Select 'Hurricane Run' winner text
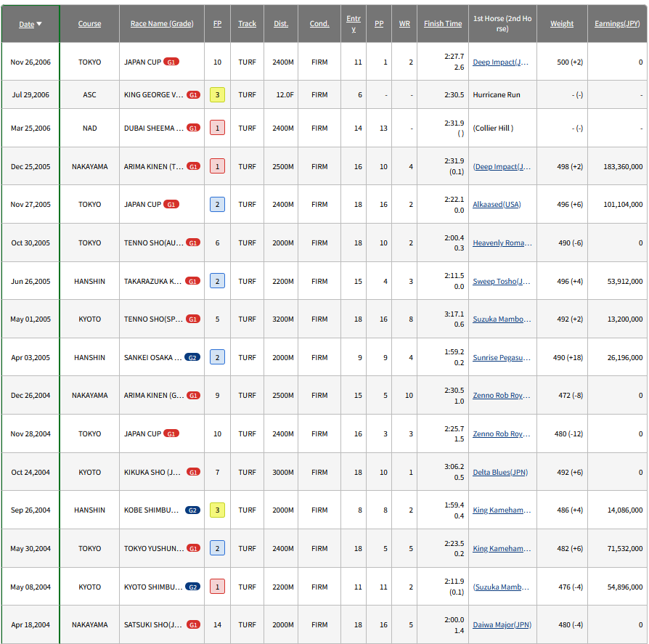Screen dimensions: 649x644 pyautogui.click(x=497, y=95)
